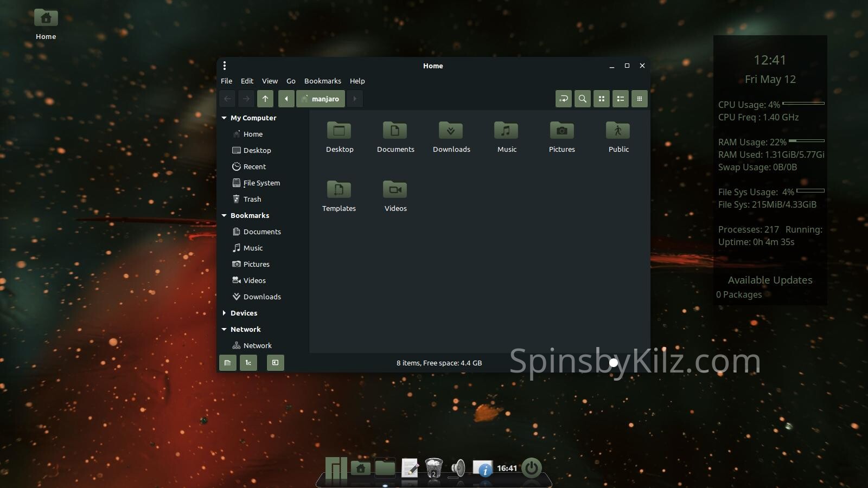This screenshot has width=868, height=488.
Task: Open the volume speaker icon in dock
Action: (458, 467)
